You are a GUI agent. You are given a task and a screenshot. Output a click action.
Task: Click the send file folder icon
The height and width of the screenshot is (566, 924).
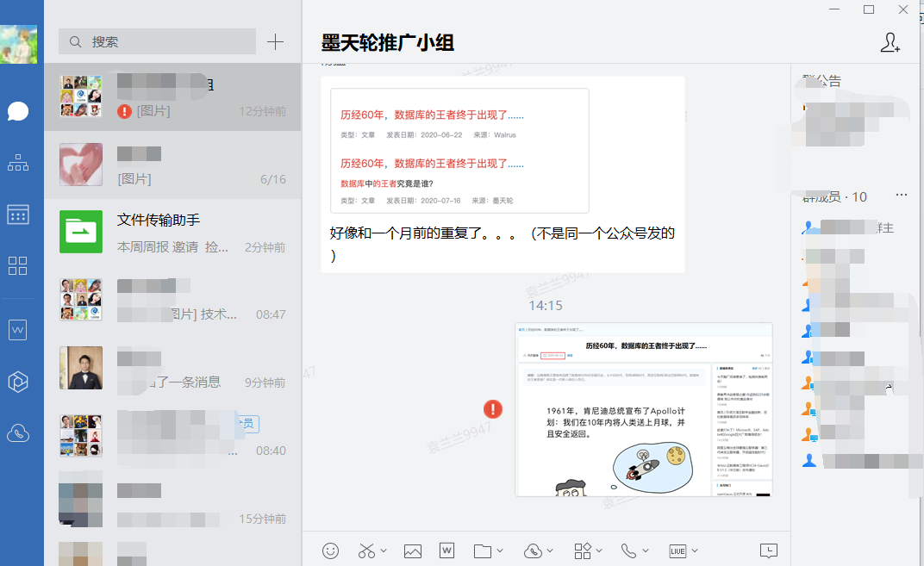click(483, 551)
